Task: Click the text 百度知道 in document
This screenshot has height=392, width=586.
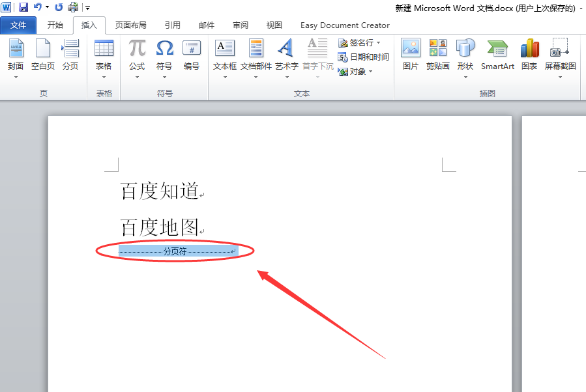Action: (x=160, y=191)
